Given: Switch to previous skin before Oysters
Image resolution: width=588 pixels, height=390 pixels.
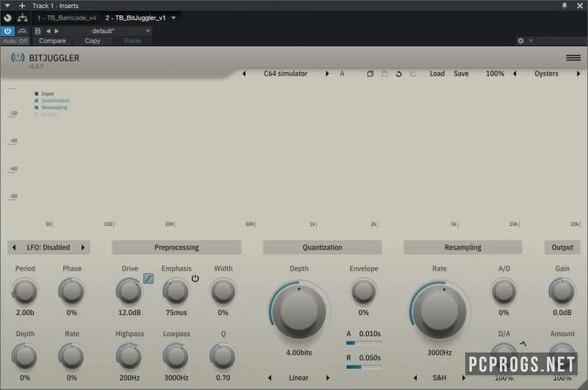Looking at the screenshot, I should click(x=514, y=74).
